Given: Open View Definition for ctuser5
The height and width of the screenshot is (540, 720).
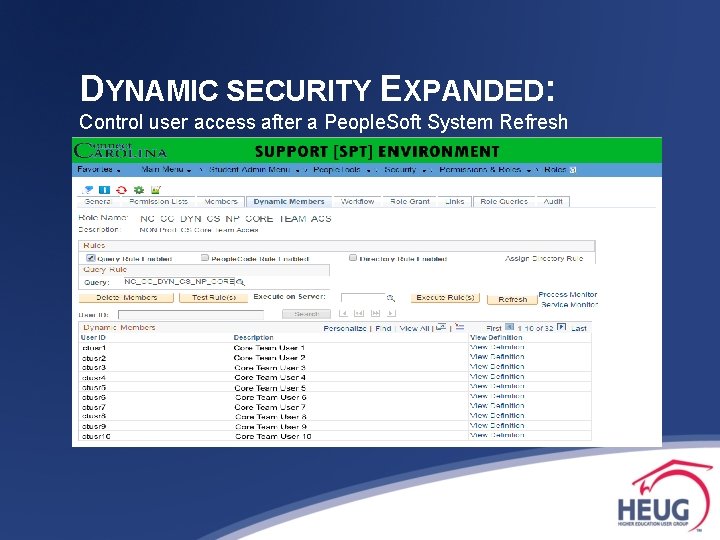Looking at the screenshot, I should click(x=497, y=386).
